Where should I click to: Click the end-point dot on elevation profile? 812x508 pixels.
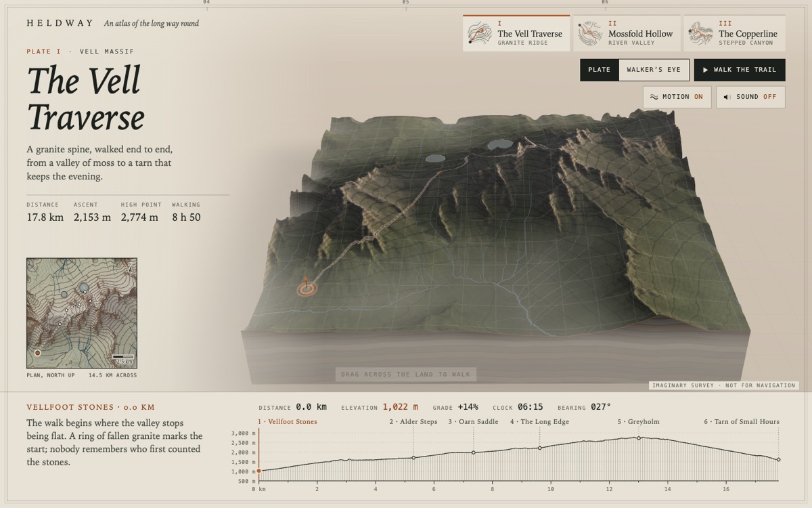778,460
